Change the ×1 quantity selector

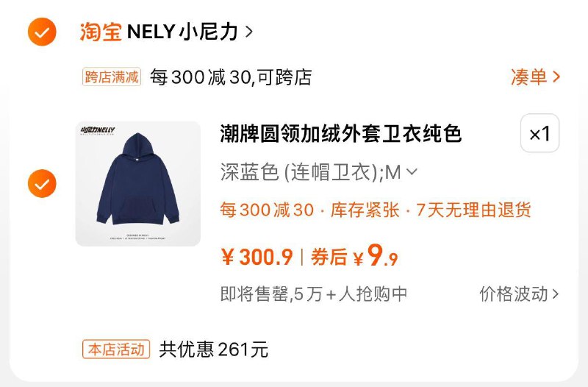click(x=540, y=134)
